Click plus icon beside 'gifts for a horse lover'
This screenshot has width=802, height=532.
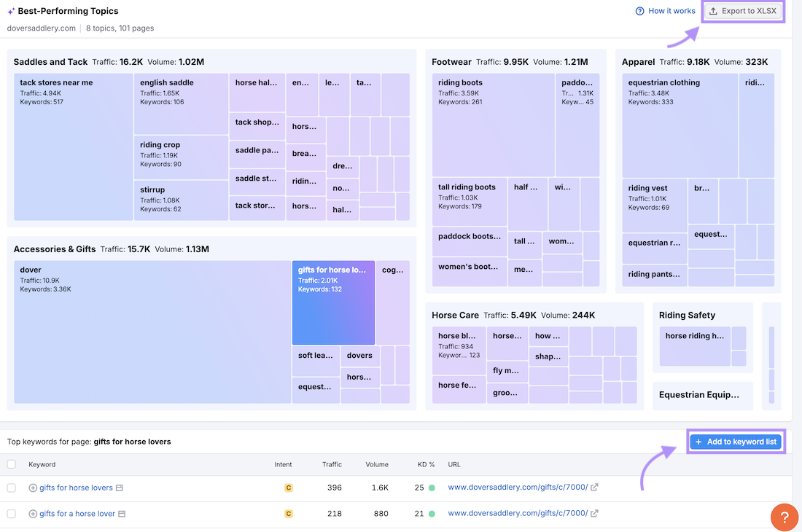click(x=33, y=514)
